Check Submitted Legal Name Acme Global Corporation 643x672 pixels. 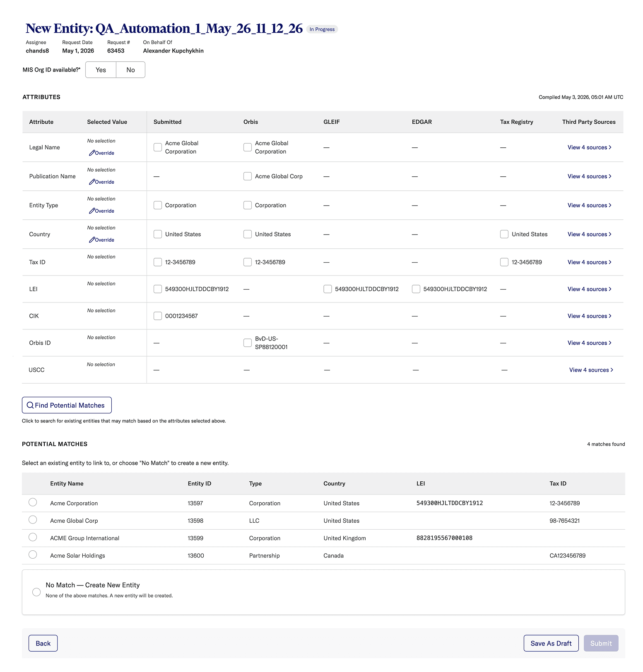pos(158,147)
